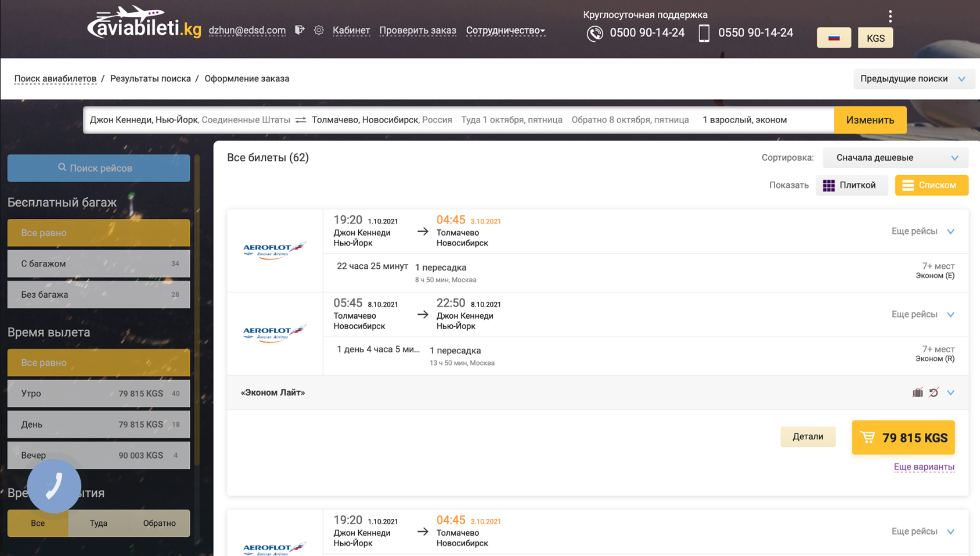
Task: Open settings gear icon in header
Action: click(319, 30)
